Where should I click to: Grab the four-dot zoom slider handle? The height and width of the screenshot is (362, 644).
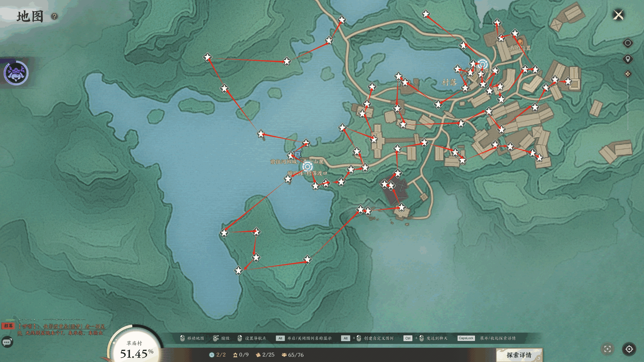(628, 74)
